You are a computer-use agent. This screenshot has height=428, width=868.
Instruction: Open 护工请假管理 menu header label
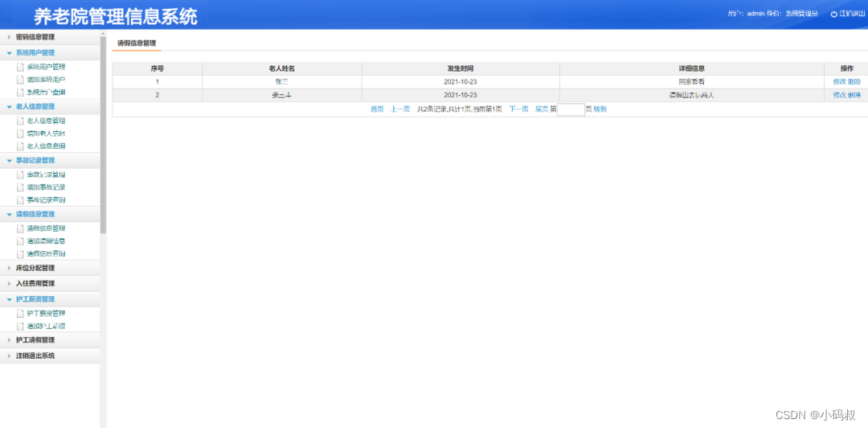coord(35,340)
